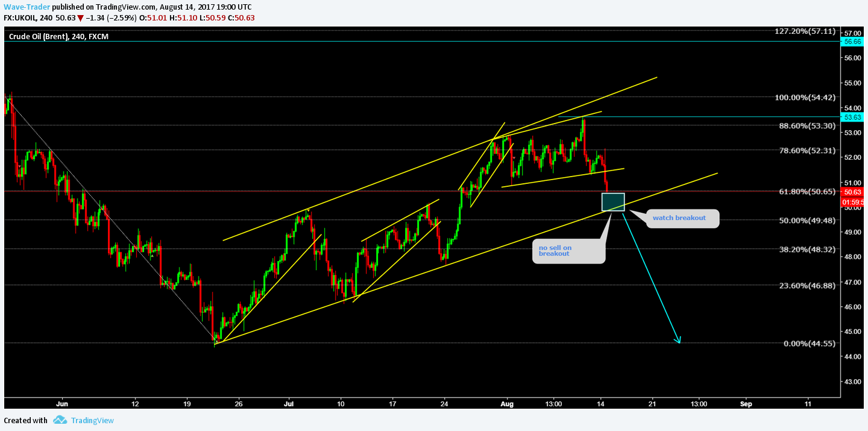Click the red bar countdown timer tag

click(852, 201)
